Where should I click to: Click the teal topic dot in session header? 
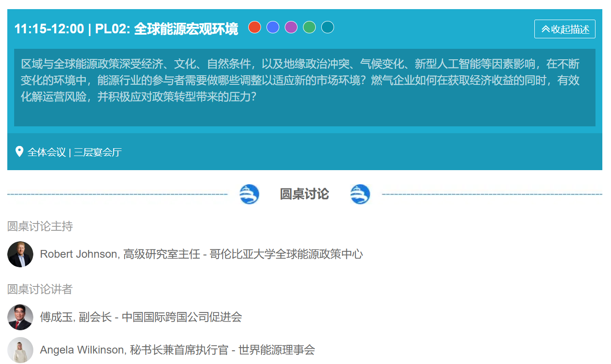click(328, 27)
